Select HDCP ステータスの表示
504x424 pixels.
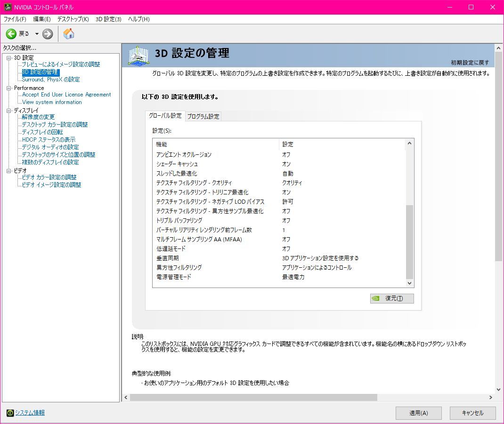[x=49, y=140]
